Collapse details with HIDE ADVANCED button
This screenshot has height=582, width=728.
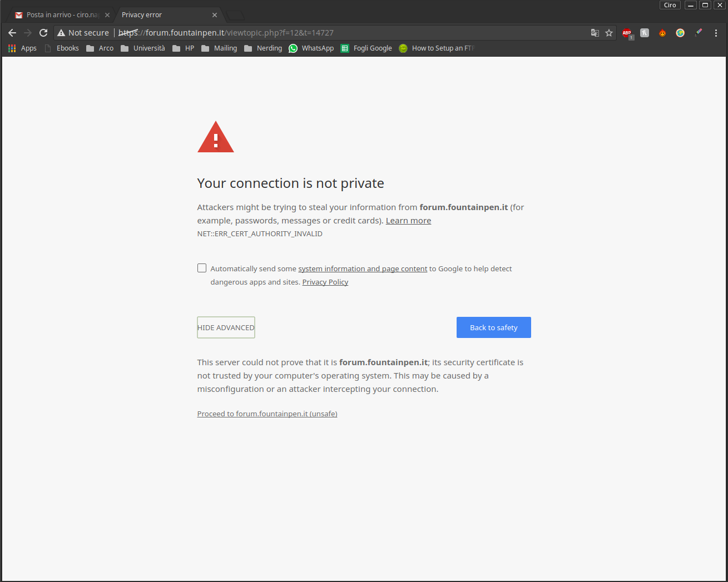click(226, 327)
